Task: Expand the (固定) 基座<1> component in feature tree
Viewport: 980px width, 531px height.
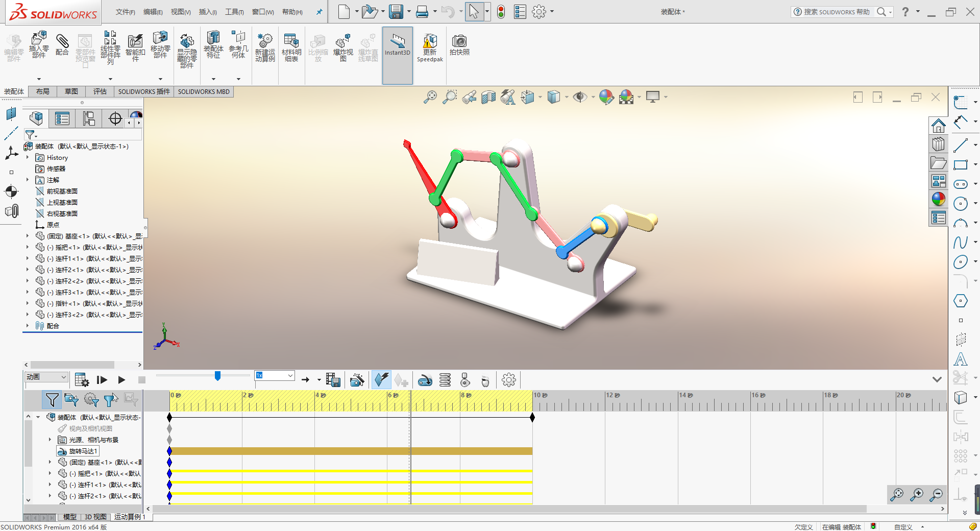Action: coord(28,236)
